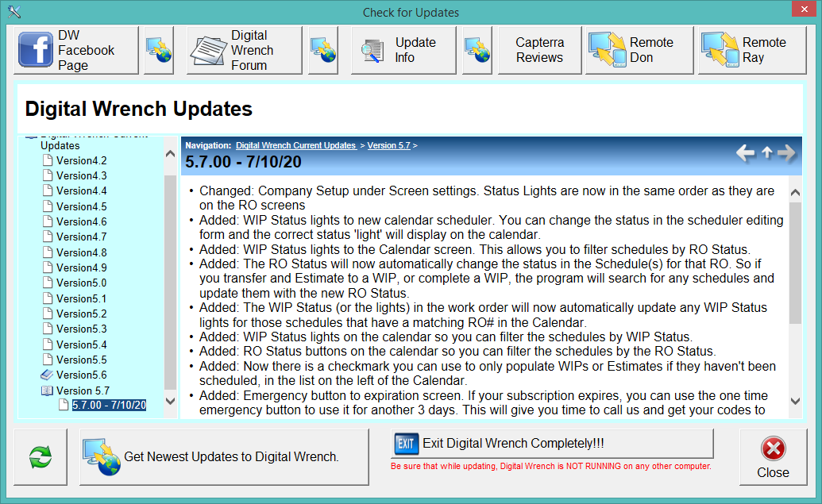
Task: Go forward using the right arrow icon
Action: click(x=787, y=153)
